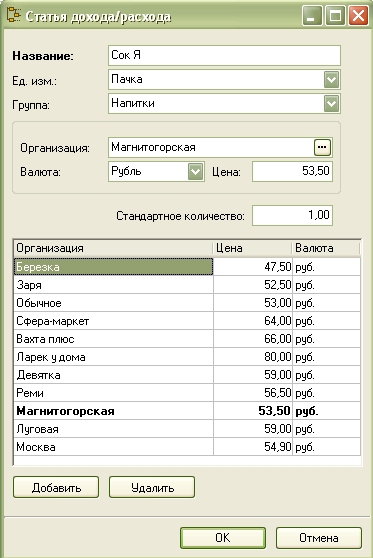Screen dimensions: 373x558
Task: Select the Реми row
Action: coord(187,393)
